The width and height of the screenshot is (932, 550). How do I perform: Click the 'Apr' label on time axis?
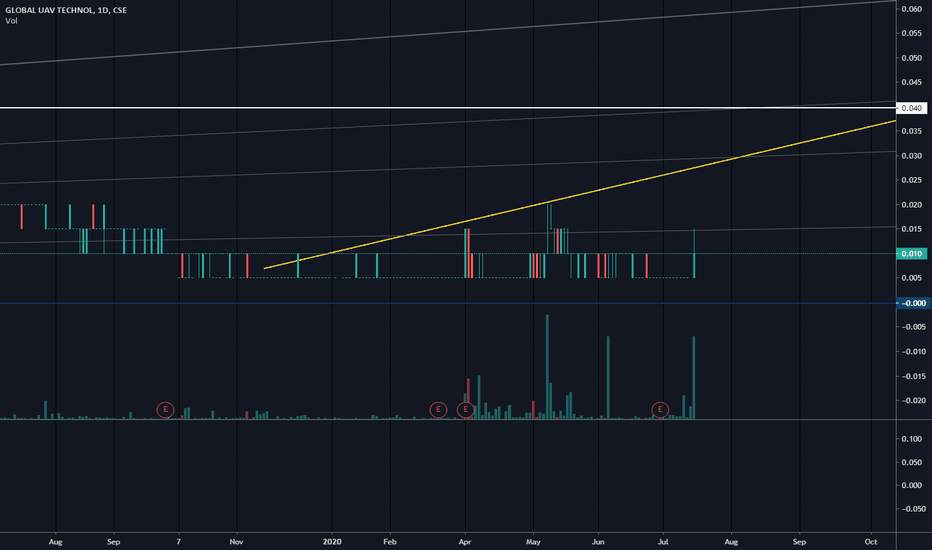(465, 542)
